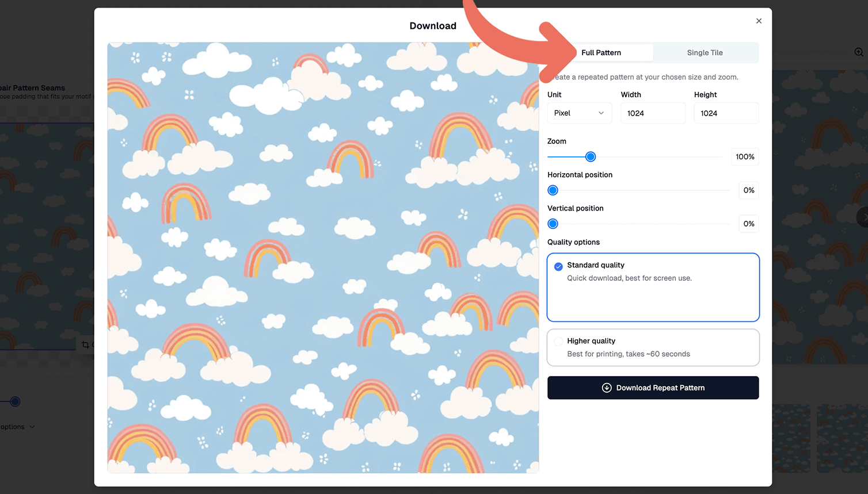This screenshot has height=494, width=868.
Task: Click the Width input field
Action: [x=653, y=113]
